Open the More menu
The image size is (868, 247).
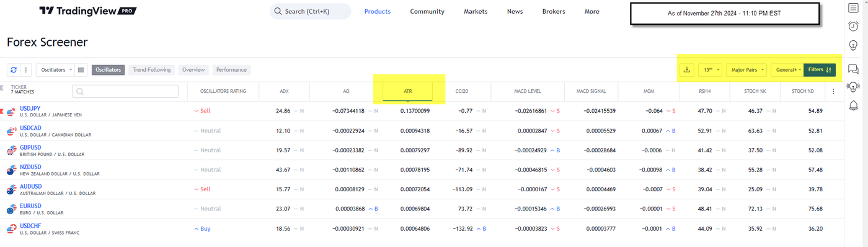click(592, 12)
